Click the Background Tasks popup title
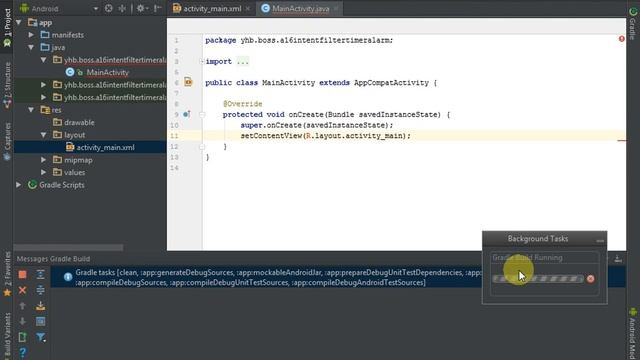The height and width of the screenshot is (360, 640). [538, 239]
